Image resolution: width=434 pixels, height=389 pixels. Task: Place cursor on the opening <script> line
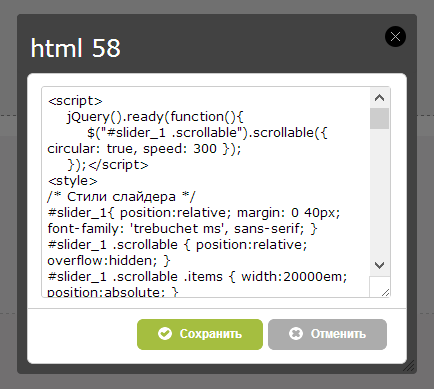75,101
